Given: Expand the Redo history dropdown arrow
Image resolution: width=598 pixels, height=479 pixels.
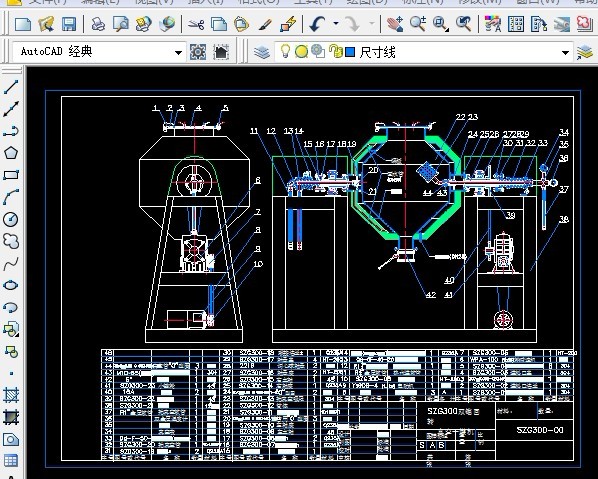Looking at the screenshot, I should (x=372, y=24).
